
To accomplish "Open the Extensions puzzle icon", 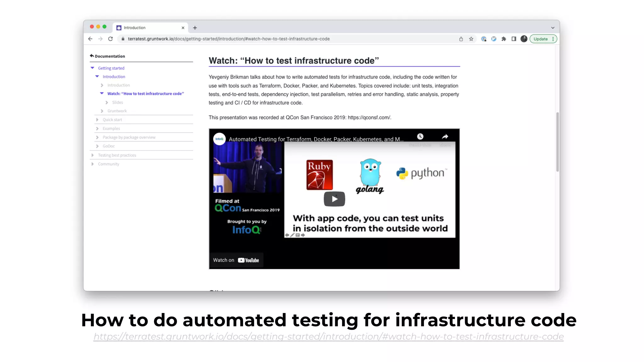I will pyautogui.click(x=504, y=39).
